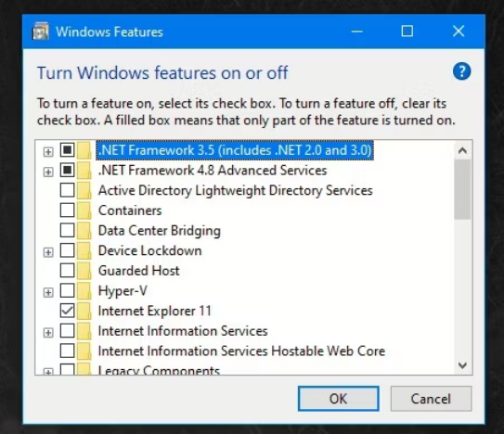Enable Active Directory Lightweight Directory Services
The image size is (504, 434).
(x=67, y=190)
